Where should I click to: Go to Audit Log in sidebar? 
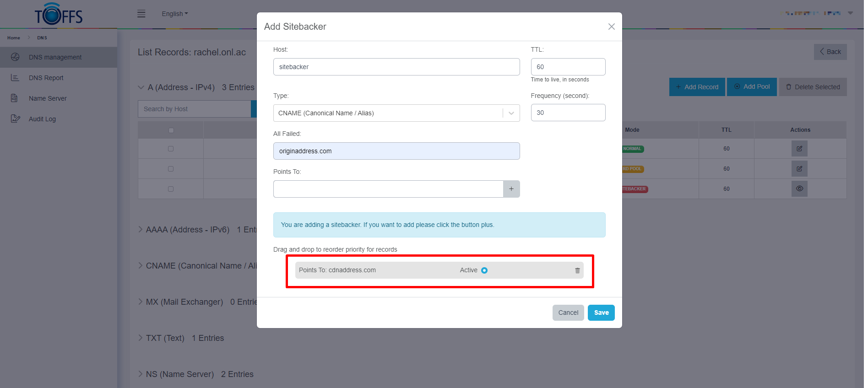click(x=42, y=119)
